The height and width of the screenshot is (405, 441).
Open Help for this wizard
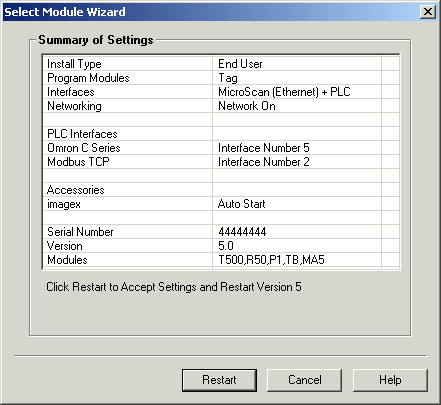coord(390,380)
